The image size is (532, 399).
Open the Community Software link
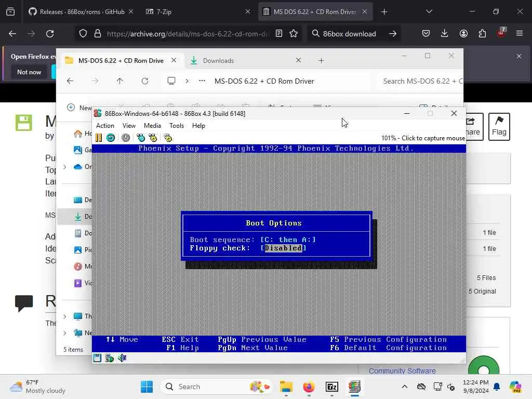[402, 371]
